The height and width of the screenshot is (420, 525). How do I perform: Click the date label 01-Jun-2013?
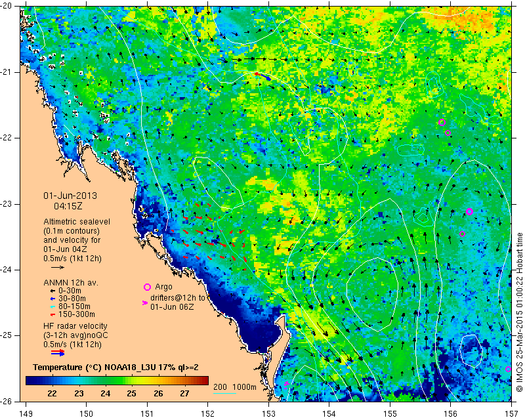click(x=70, y=196)
